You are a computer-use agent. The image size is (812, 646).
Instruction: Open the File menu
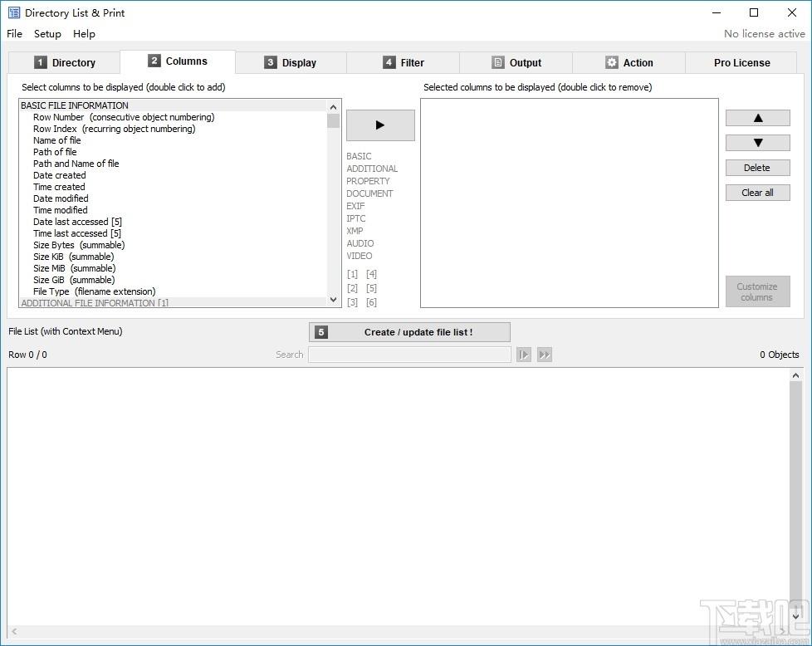coord(14,34)
